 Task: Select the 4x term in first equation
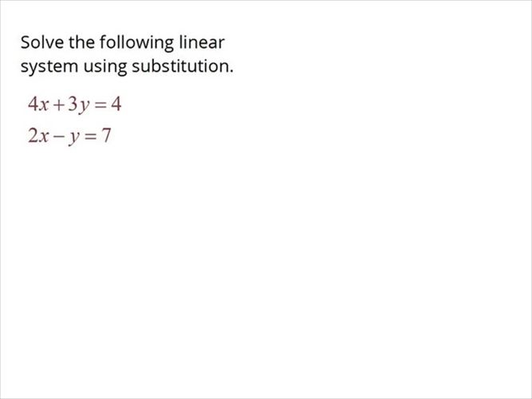(38, 104)
